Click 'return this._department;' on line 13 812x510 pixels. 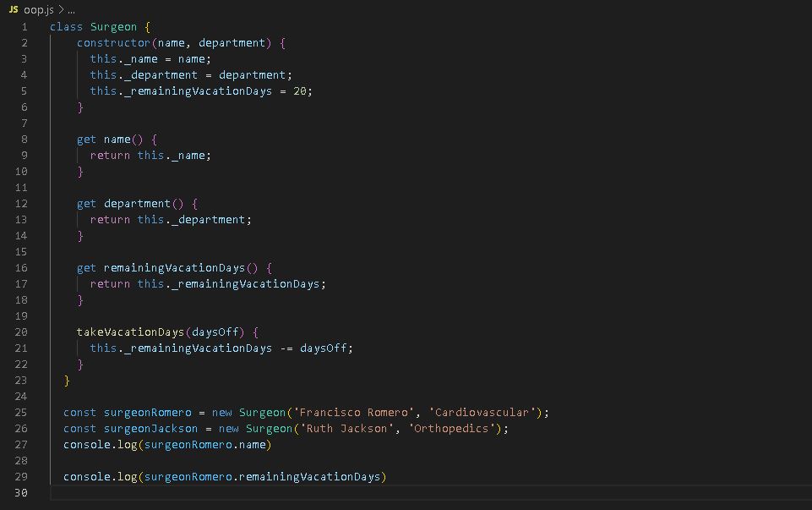tap(171, 220)
